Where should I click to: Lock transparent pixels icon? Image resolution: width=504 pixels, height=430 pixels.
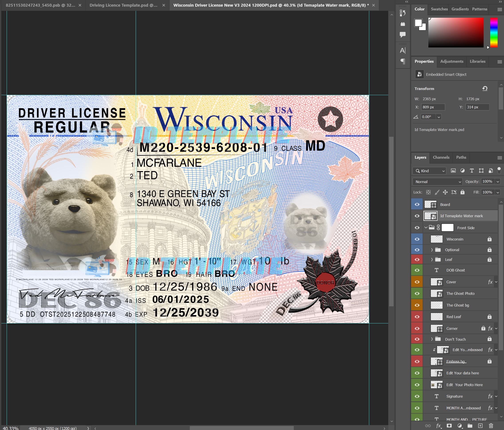click(x=428, y=192)
